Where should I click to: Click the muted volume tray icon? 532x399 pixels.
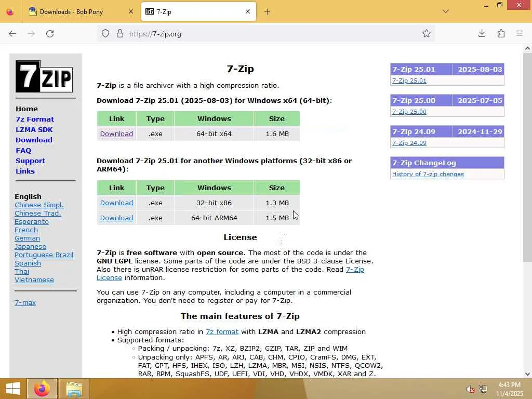[x=470, y=389]
